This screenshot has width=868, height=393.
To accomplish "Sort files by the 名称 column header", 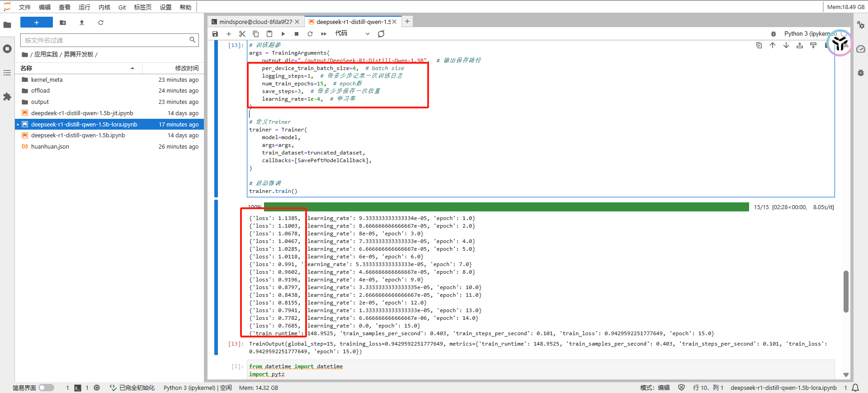I will pos(27,68).
